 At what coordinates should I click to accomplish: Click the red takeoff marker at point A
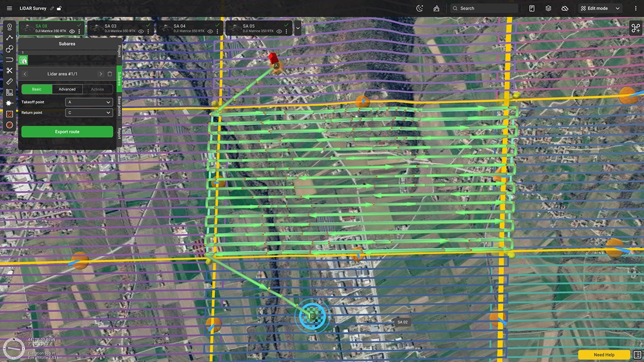tap(273, 57)
